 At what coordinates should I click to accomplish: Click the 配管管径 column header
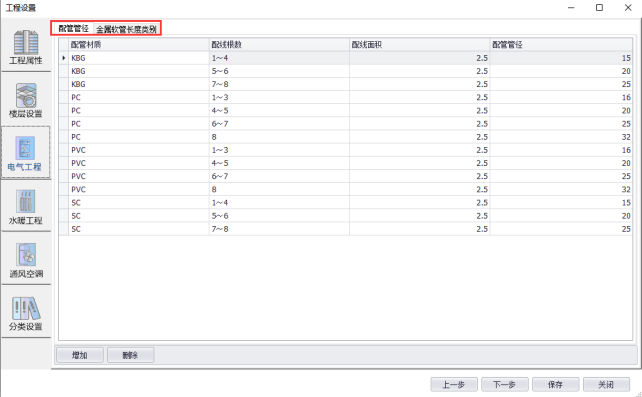point(561,45)
